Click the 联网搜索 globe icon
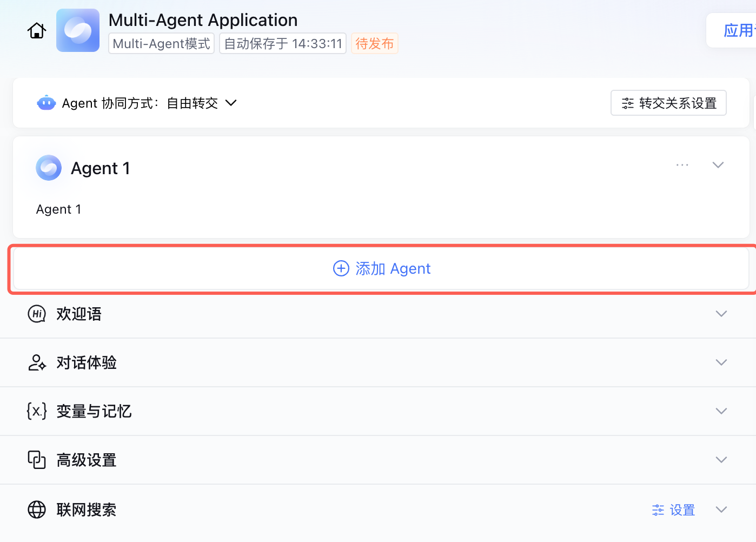The height and width of the screenshot is (542, 756). coord(37,510)
